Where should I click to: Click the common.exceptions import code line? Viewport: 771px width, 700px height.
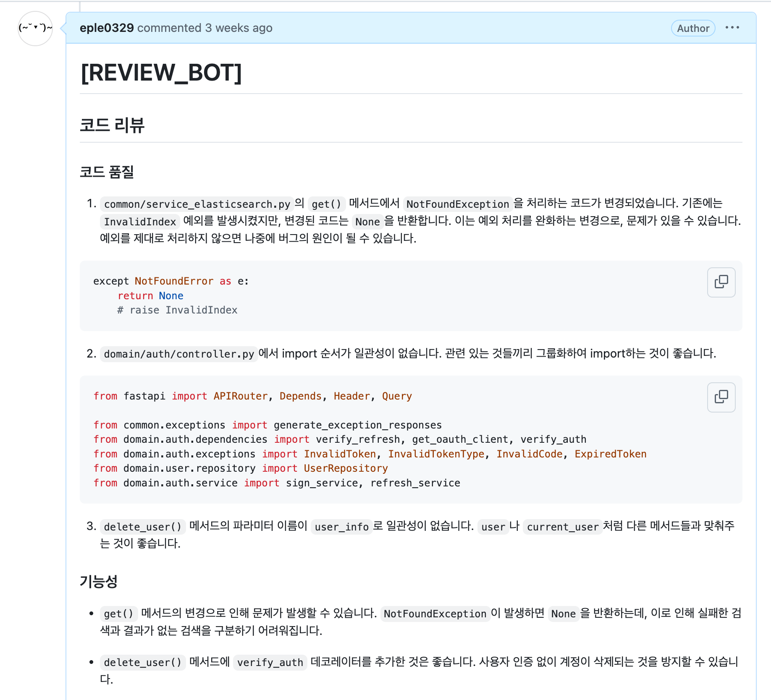[x=267, y=425]
